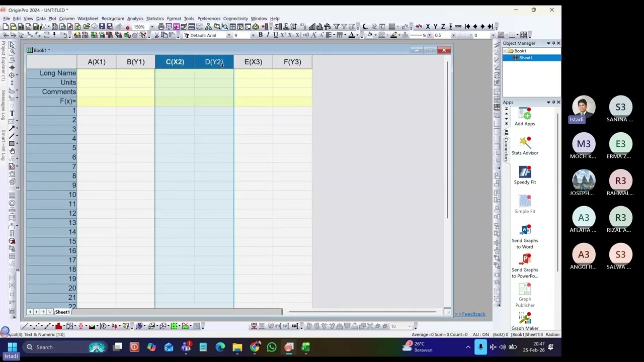Open the Plot menu
The height and width of the screenshot is (362, 644).
[x=52, y=19]
